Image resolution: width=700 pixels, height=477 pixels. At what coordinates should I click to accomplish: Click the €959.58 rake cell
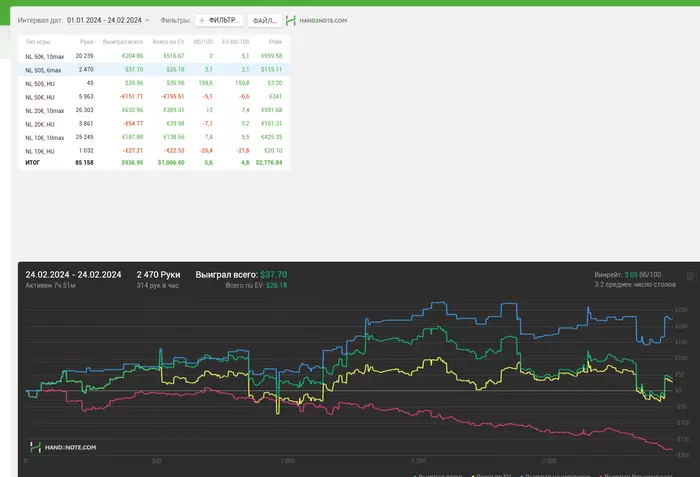click(271, 56)
